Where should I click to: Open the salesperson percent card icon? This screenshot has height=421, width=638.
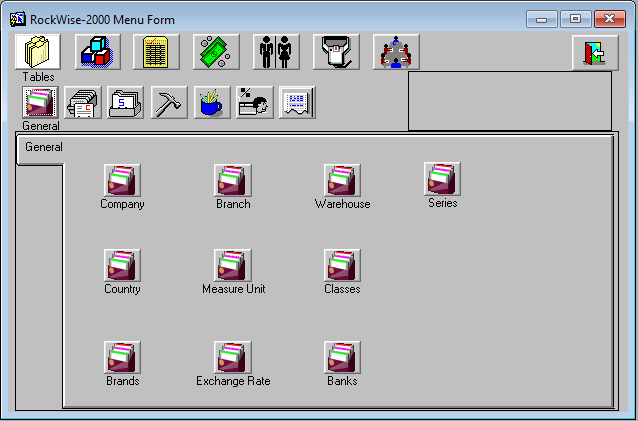tap(254, 103)
